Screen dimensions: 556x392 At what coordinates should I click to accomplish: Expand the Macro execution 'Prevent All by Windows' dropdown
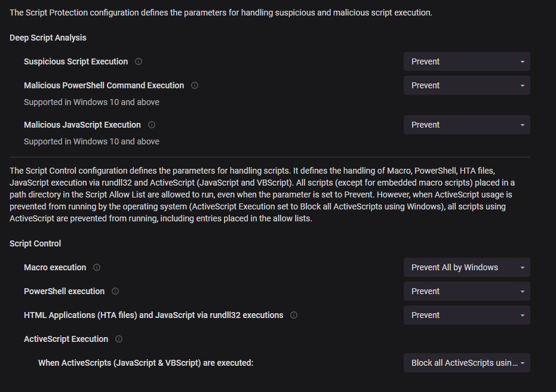pos(466,267)
